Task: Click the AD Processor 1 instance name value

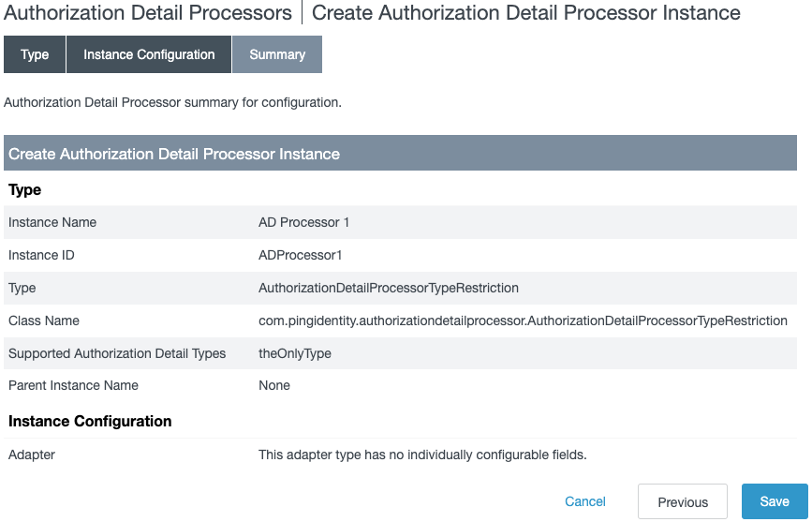Action: (x=303, y=222)
